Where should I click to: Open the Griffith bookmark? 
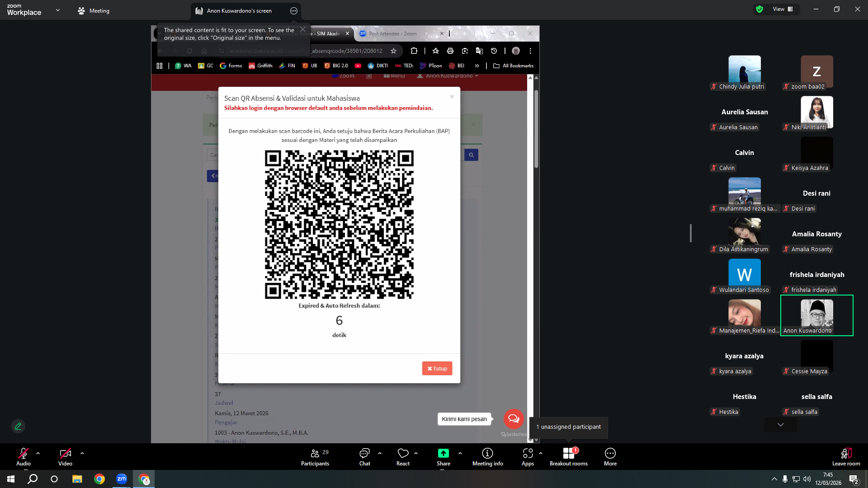pyautogui.click(x=260, y=66)
